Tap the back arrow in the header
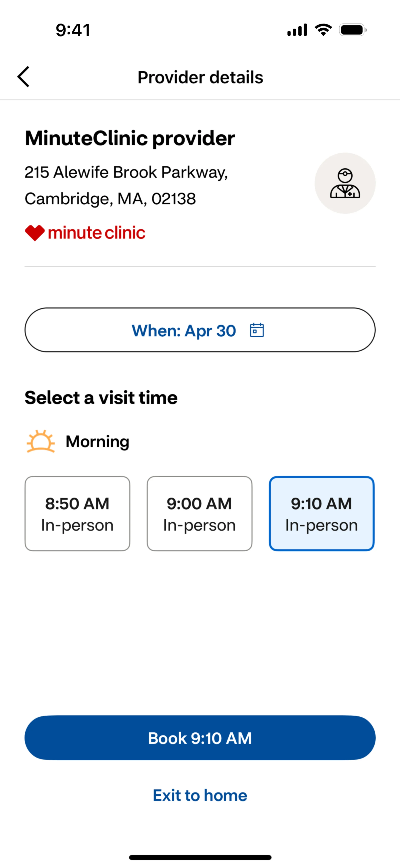 tap(24, 77)
